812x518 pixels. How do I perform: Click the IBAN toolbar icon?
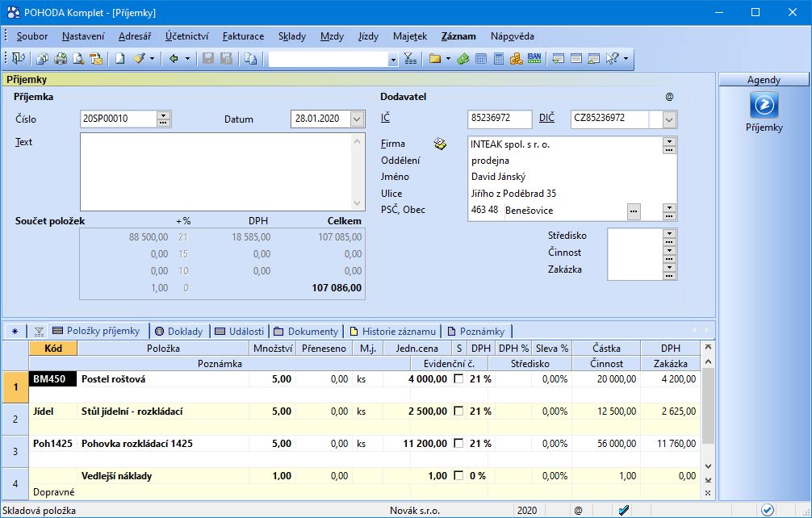tap(534, 58)
